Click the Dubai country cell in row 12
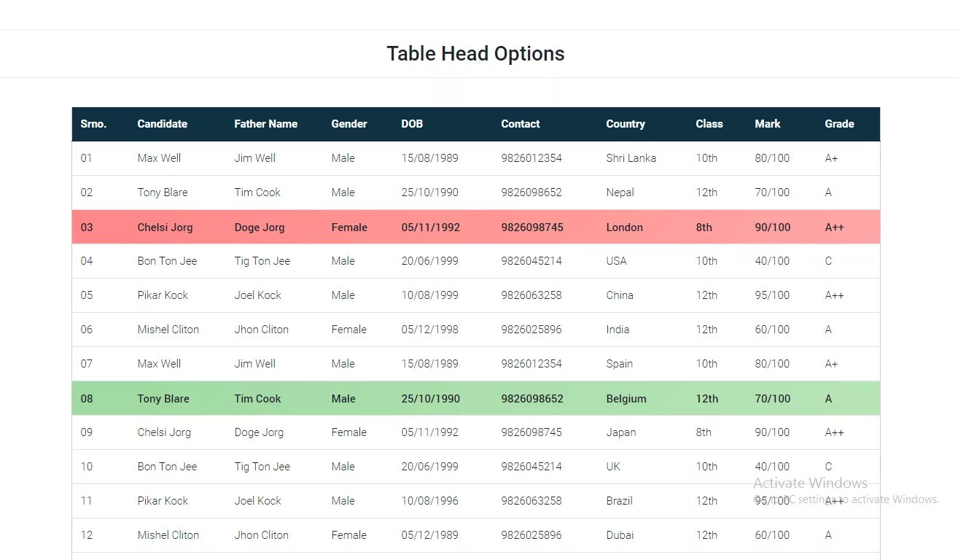 (x=620, y=535)
